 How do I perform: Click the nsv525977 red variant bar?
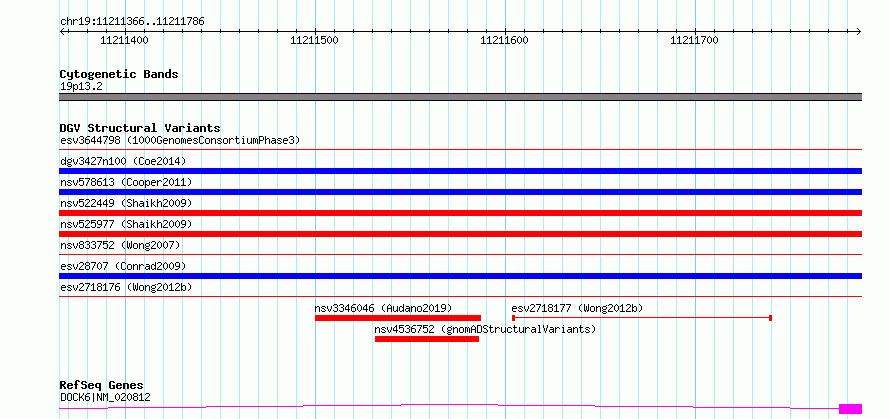[x=460, y=234]
